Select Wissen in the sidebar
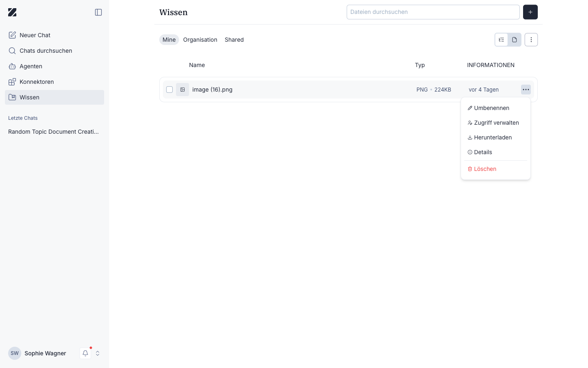 54,97
